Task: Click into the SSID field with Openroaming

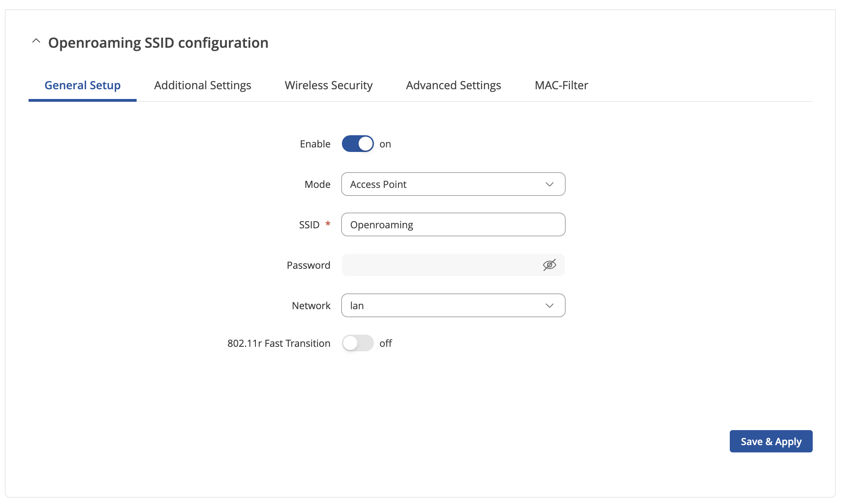Action: [x=453, y=224]
